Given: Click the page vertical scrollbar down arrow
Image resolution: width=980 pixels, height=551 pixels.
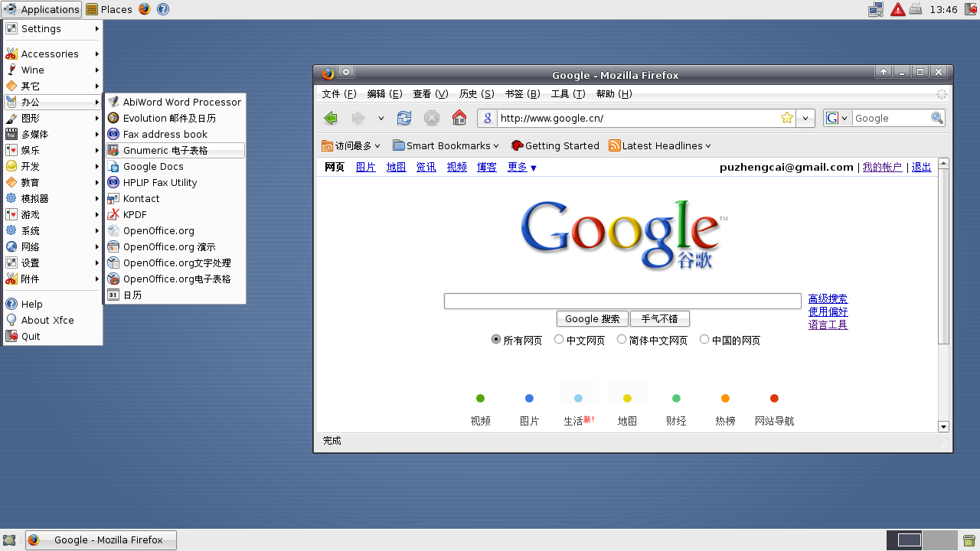Looking at the screenshot, I should [x=943, y=427].
